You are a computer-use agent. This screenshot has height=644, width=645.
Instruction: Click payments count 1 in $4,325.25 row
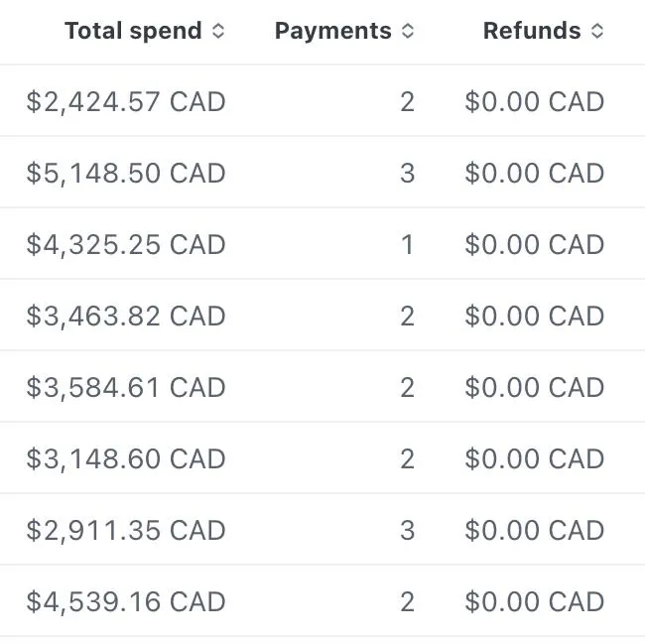pos(407,244)
